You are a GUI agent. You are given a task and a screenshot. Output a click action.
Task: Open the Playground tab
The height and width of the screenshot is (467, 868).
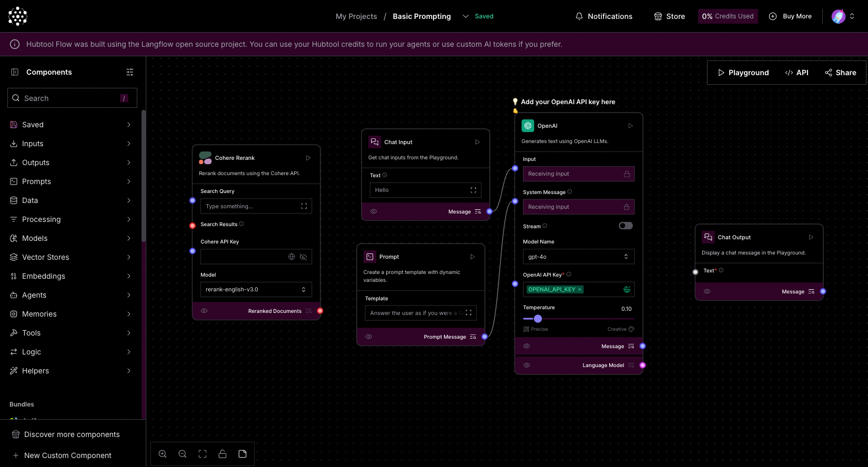click(743, 73)
